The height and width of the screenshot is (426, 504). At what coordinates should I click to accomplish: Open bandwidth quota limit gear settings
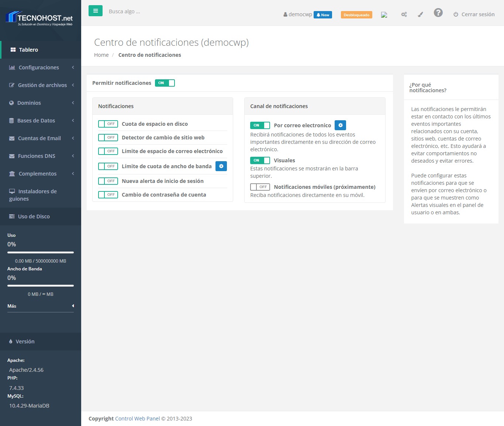pyautogui.click(x=221, y=166)
